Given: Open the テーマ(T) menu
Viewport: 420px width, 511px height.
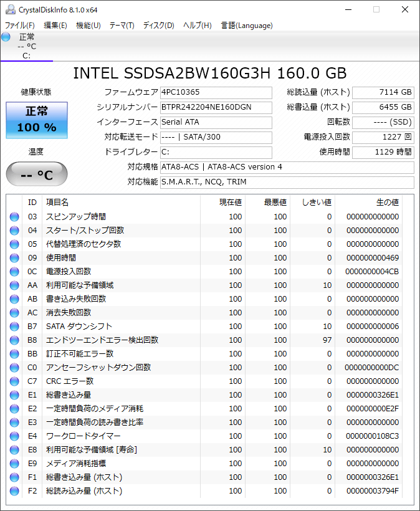Looking at the screenshot, I should click(122, 26).
